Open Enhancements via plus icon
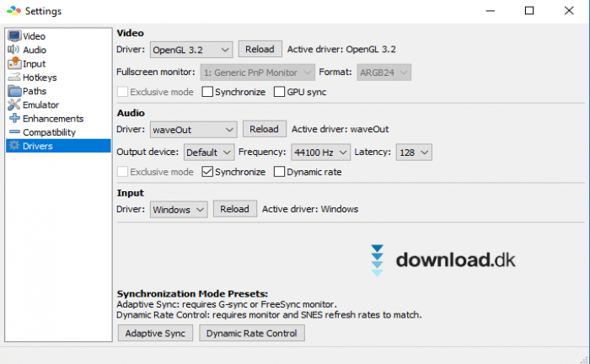The width and height of the screenshot is (590, 364). point(14,118)
